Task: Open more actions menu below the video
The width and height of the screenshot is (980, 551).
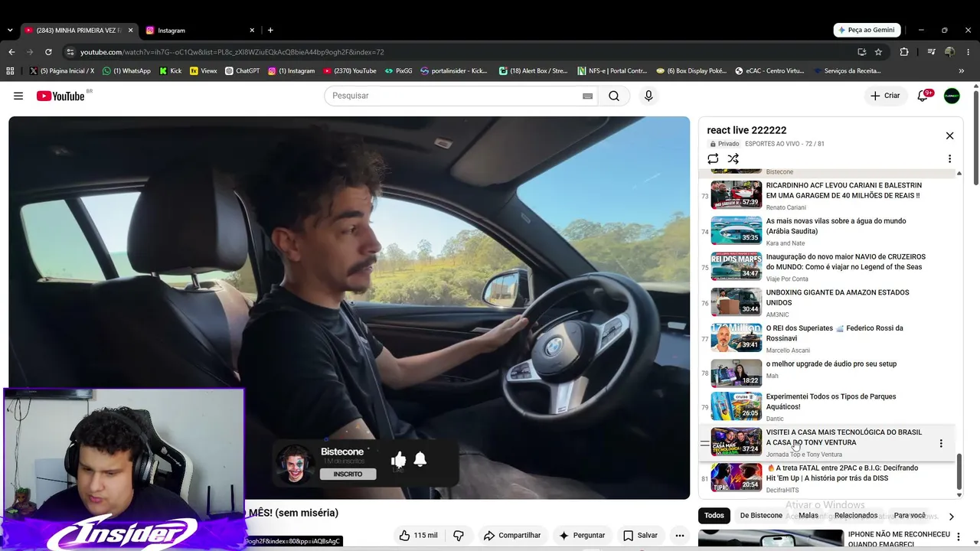Action: point(679,536)
